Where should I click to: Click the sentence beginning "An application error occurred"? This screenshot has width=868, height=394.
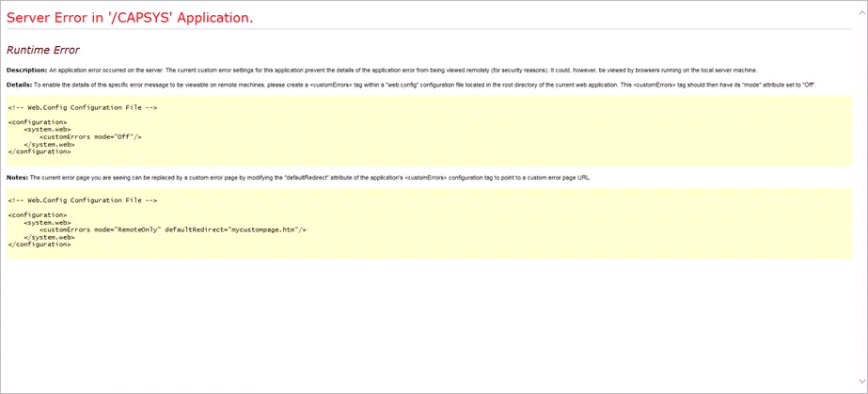403,71
